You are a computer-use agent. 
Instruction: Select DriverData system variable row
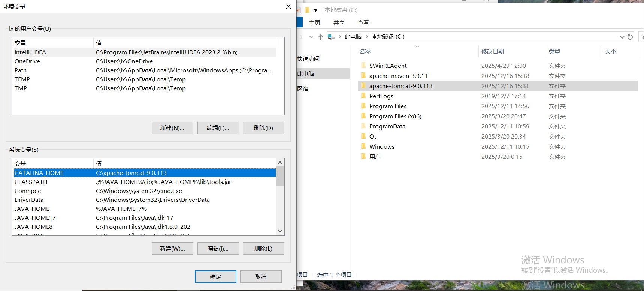coord(145,200)
